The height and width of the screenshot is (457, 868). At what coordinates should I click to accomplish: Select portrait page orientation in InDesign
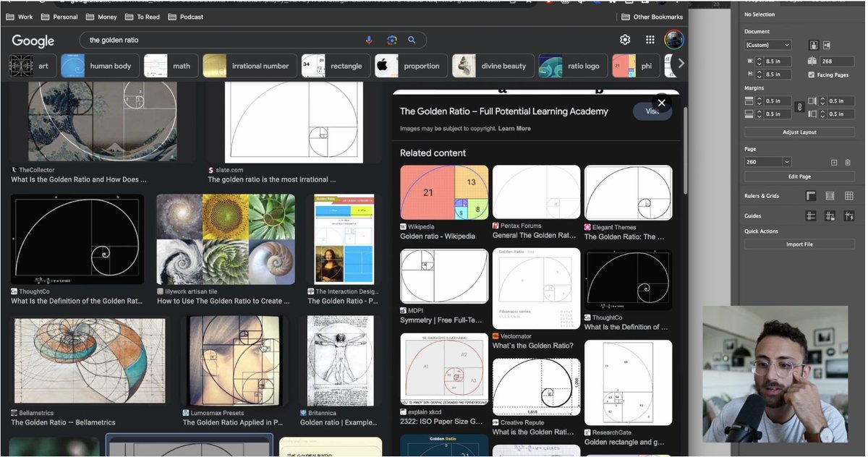[813, 45]
